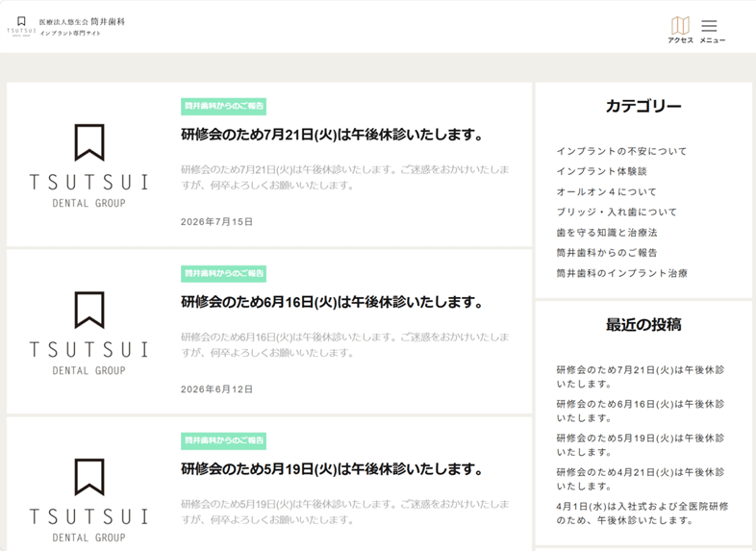Open post title 研修会のため5月19日(火)は午後休診いたします。
Screen dimensions: 756x551
point(332,469)
